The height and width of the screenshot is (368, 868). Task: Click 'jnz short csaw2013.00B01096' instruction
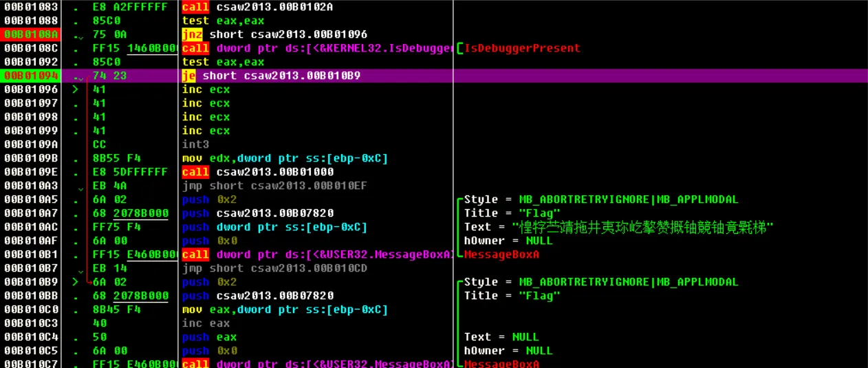point(274,34)
